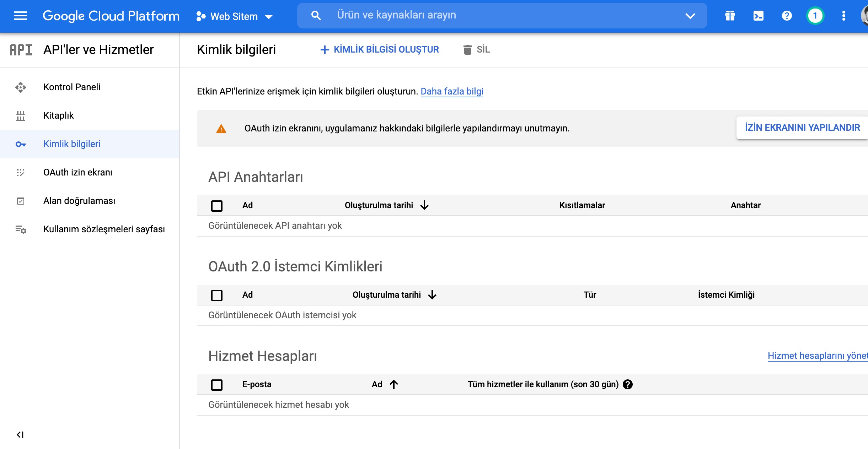Click the OAuth izin ekranı icon
Screen dimensions: 868x449
point(21,173)
